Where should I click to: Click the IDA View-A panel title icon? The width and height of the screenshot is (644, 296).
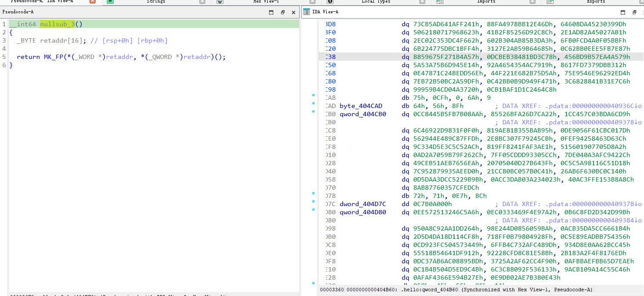(x=307, y=12)
